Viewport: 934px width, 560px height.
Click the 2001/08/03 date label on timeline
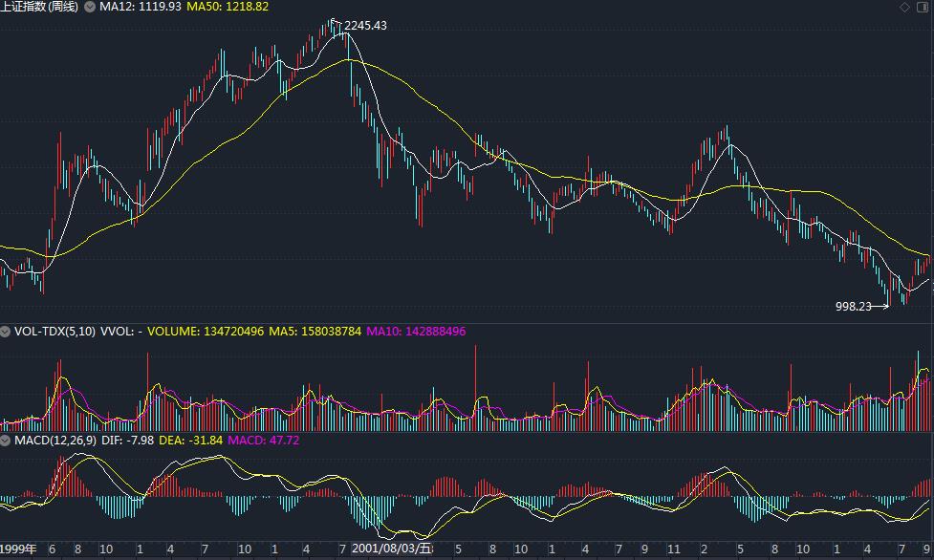[391, 549]
